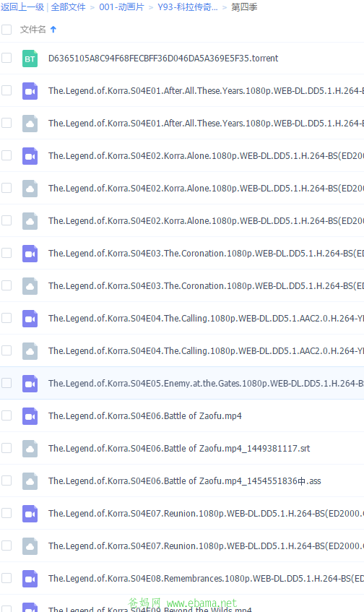Click the blue sort arrow beside 文件名
364x612 pixels.
(x=53, y=30)
